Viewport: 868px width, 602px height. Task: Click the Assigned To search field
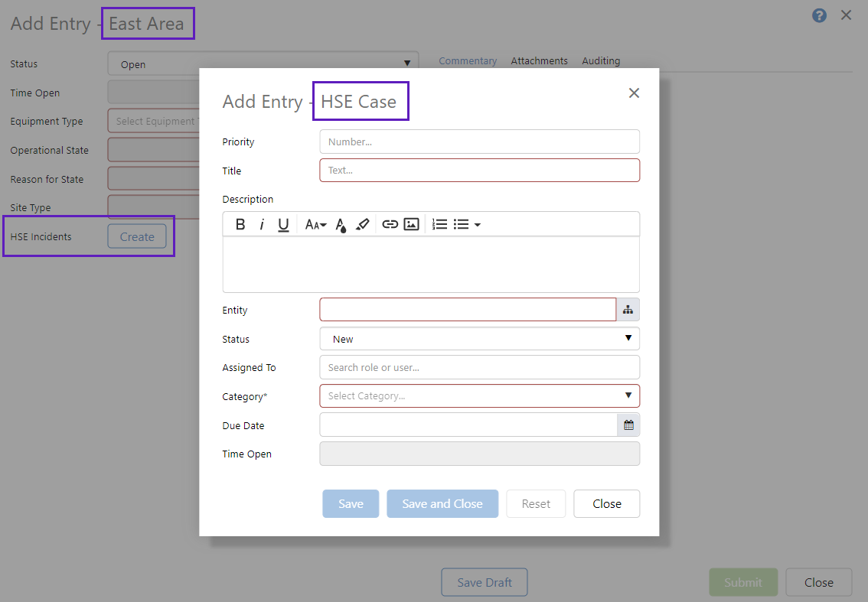[479, 367]
